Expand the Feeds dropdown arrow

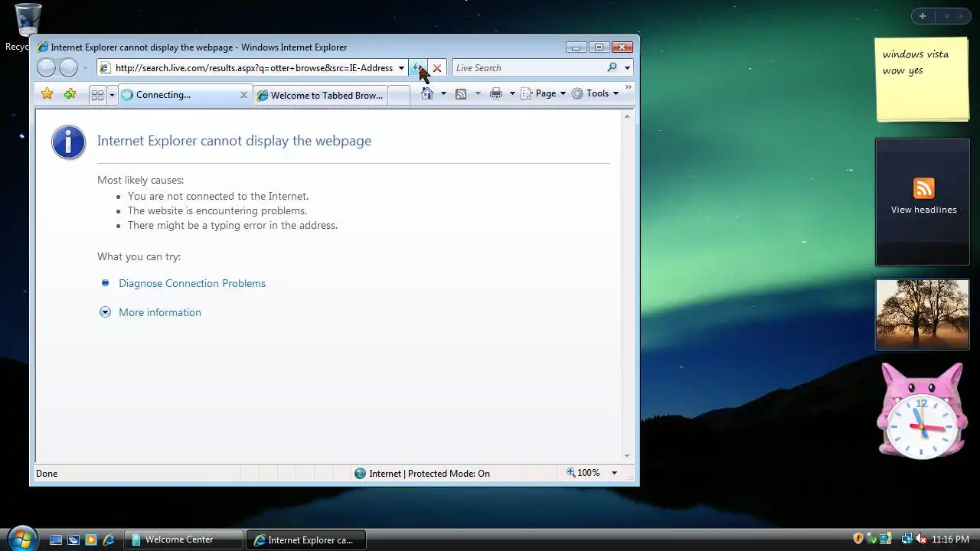point(478,93)
